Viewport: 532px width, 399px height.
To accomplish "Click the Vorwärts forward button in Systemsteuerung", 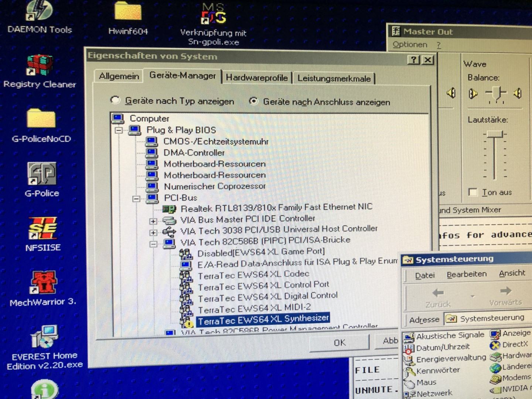I will pyautogui.click(x=505, y=296).
